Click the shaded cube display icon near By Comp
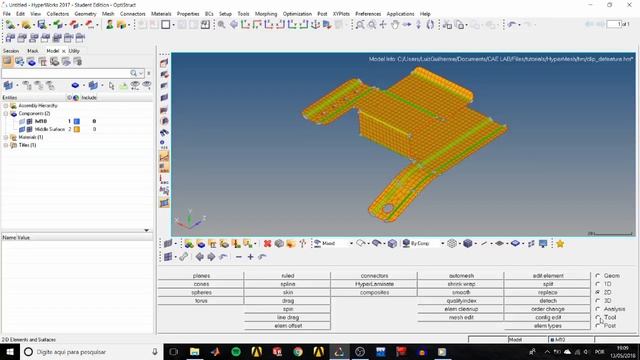The image size is (640, 360). pos(468,244)
